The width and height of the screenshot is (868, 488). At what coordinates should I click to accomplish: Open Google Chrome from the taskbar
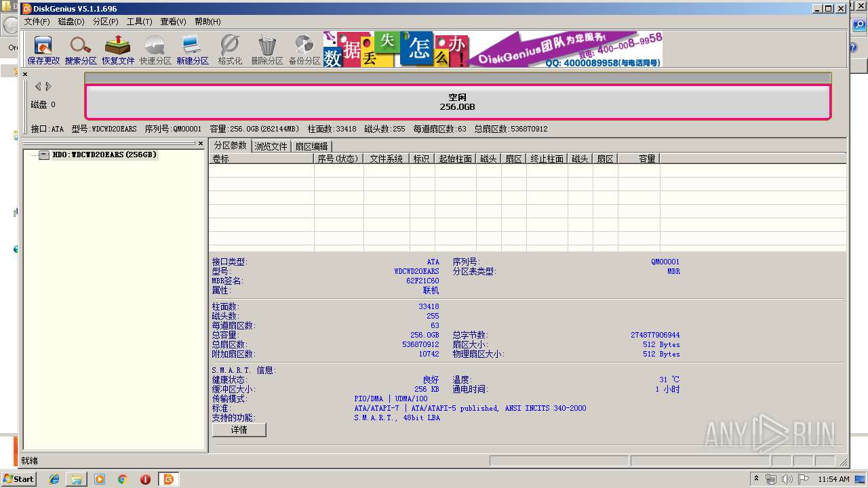pos(123,479)
